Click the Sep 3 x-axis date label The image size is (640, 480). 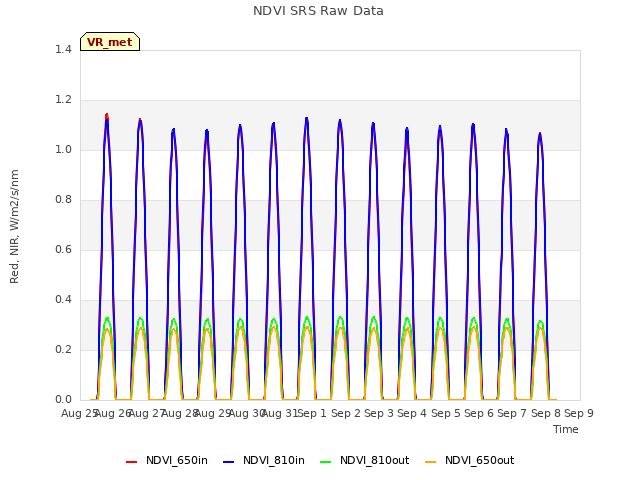click(x=379, y=413)
